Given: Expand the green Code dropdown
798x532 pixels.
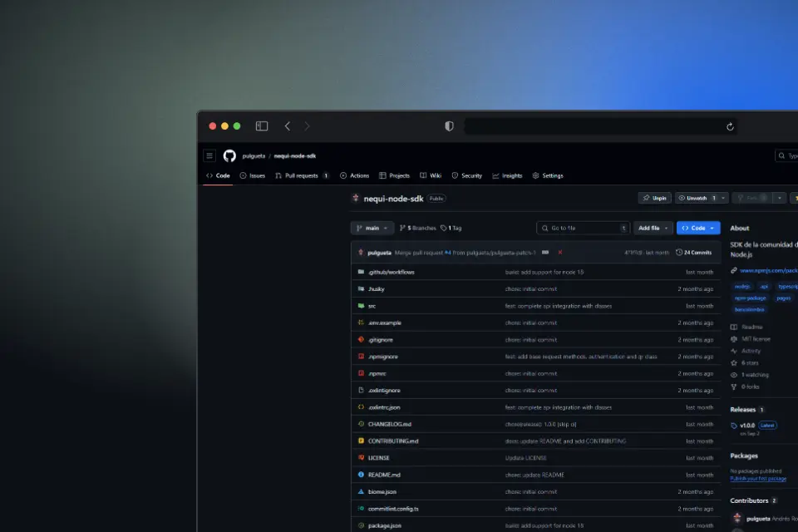Looking at the screenshot, I should click(697, 228).
